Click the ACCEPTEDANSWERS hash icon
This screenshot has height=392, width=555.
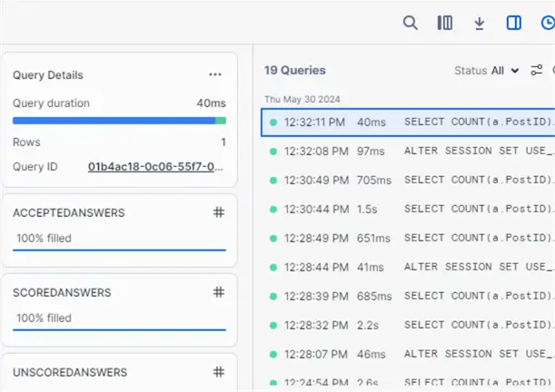pos(219,212)
